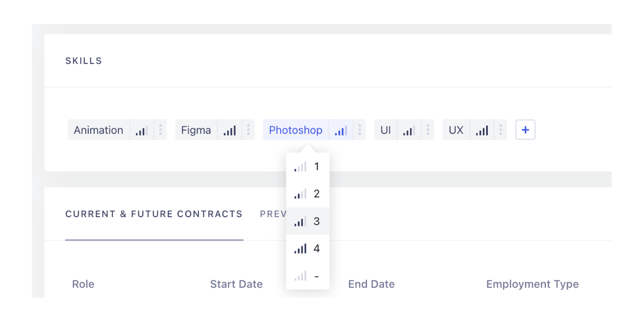The image size is (644, 322).
Task: Open the UI skill level bars icon
Action: (x=409, y=130)
